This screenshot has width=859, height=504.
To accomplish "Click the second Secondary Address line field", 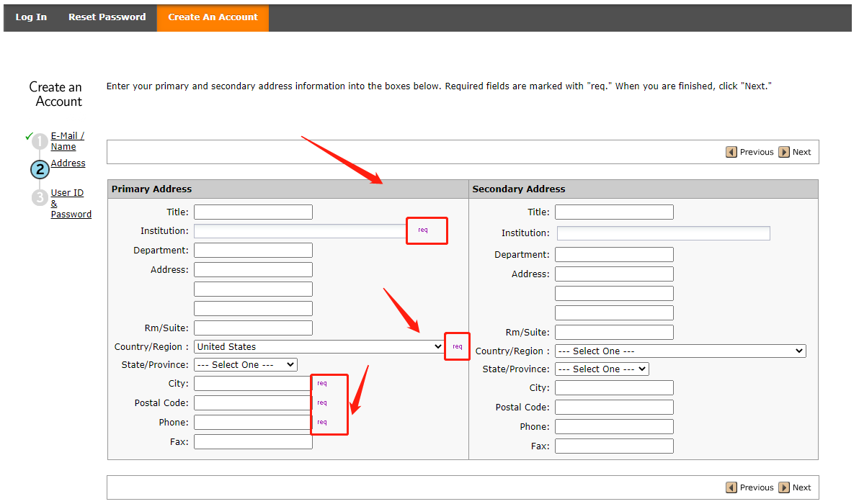I will coord(614,294).
